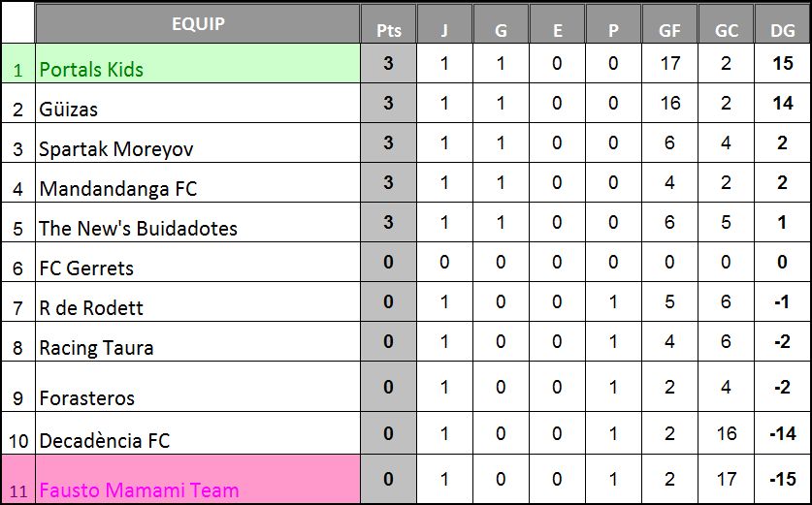Select the Pts column header
This screenshot has width=812, height=505.
coord(388,24)
